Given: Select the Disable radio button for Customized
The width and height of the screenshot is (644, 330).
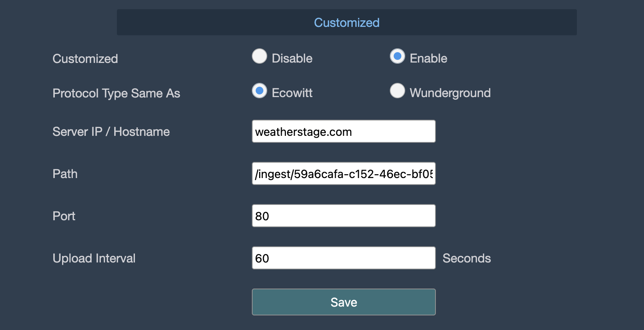Looking at the screenshot, I should [260, 56].
